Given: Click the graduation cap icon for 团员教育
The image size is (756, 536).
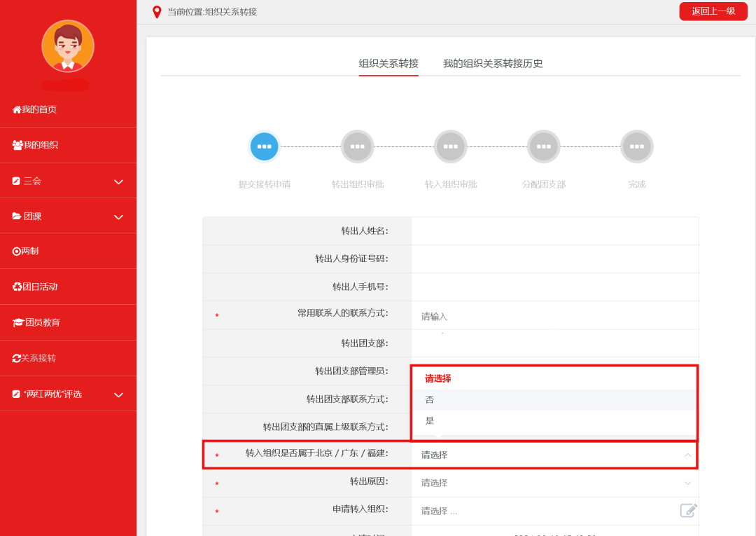Looking at the screenshot, I should click(x=18, y=322).
